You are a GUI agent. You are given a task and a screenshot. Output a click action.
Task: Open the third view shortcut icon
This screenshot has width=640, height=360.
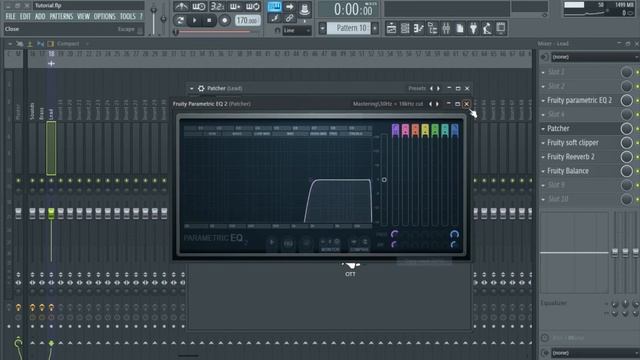coord(419,28)
